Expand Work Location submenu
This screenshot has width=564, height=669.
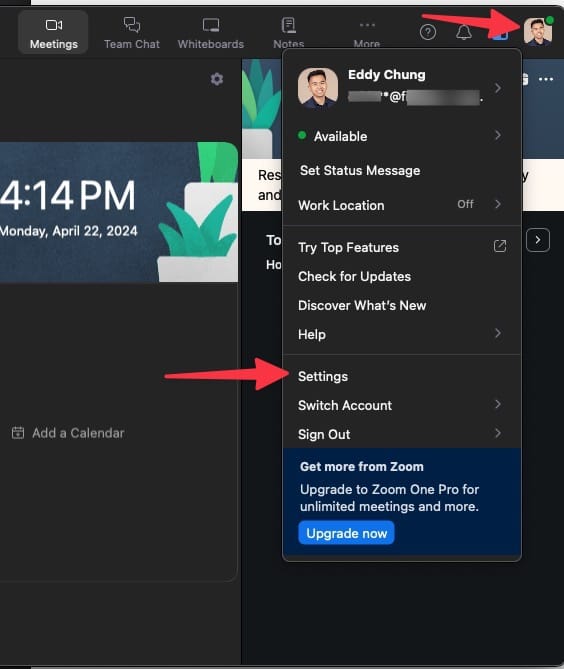(x=401, y=205)
